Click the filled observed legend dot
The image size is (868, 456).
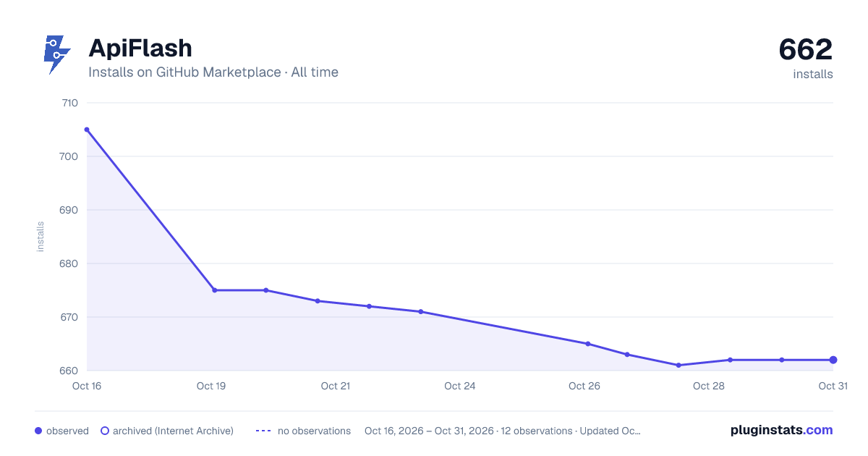38,431
